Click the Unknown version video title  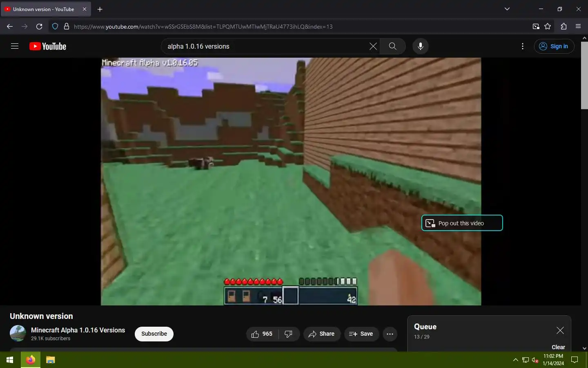41,316
